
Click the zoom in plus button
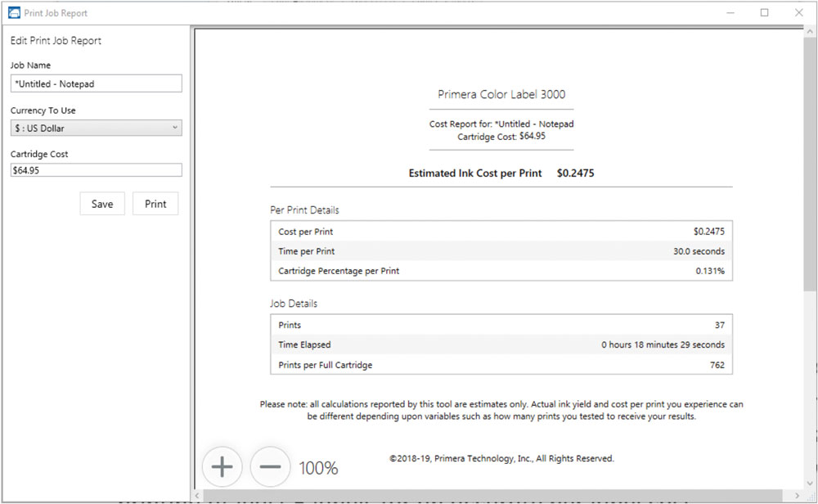coord(222,466)
